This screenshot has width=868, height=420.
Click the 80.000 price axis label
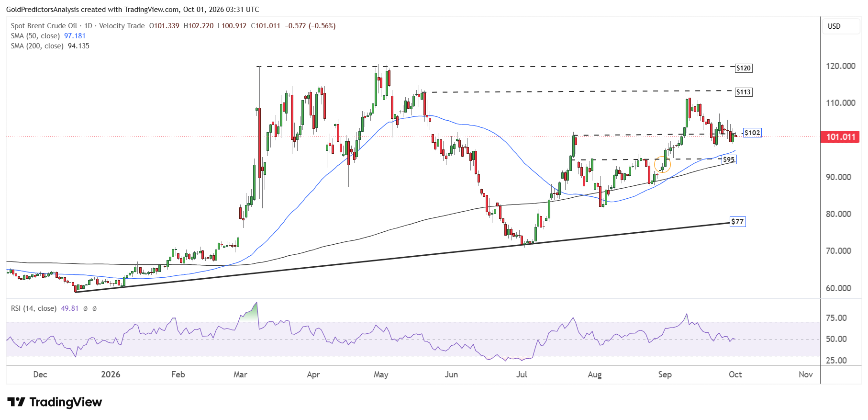point(839,214)
